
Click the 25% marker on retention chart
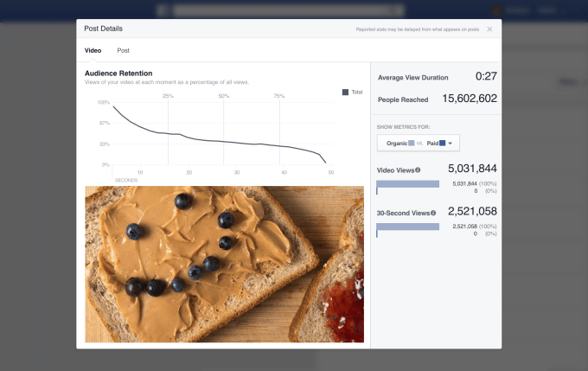click(168, 96)
